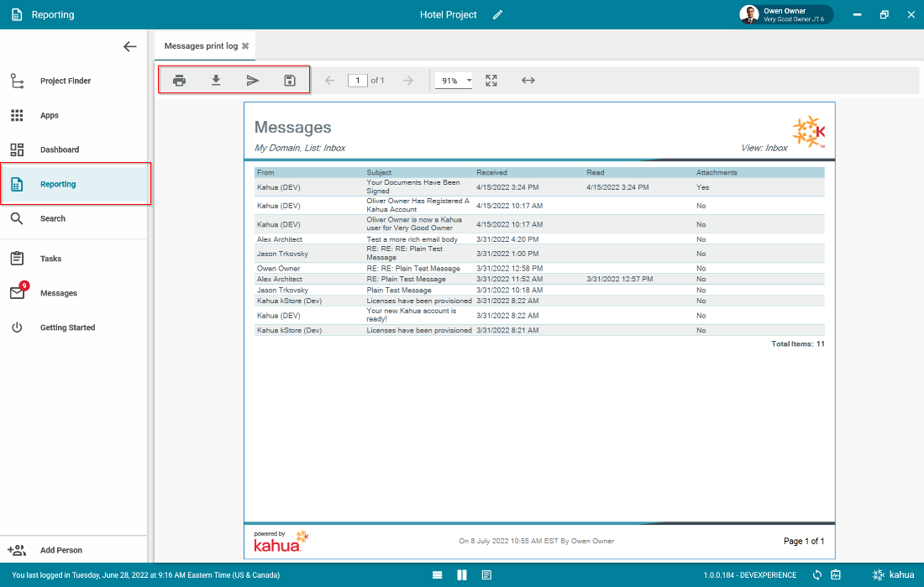Collapse the sidebar with the back arrow
The height and width of the screenshot is (587, 924).
(x=129, y=47)
